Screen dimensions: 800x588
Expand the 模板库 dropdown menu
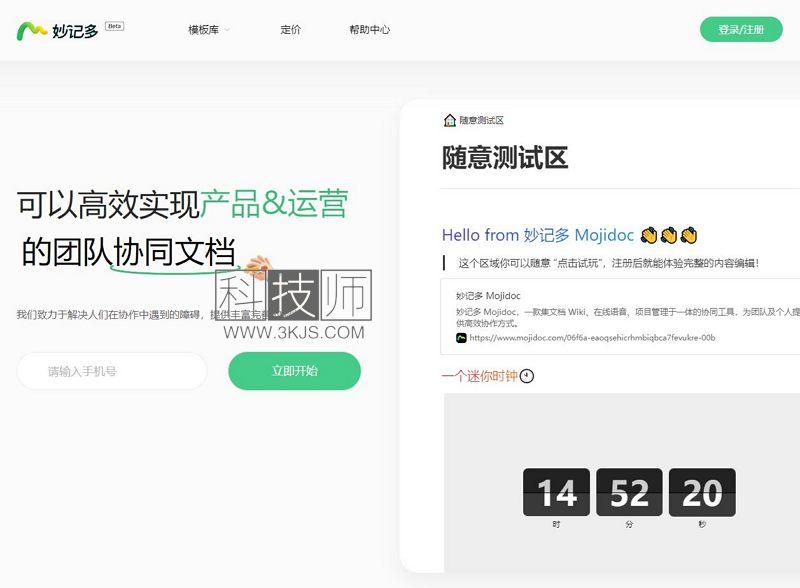click(x=209, y=30)
